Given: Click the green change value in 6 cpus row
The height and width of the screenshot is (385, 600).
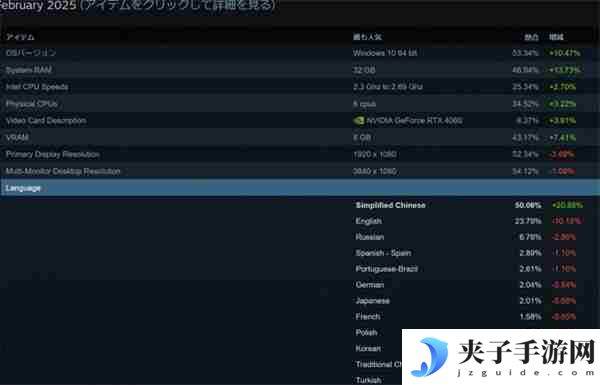Looking at the screenshot, I should (562, 104).
